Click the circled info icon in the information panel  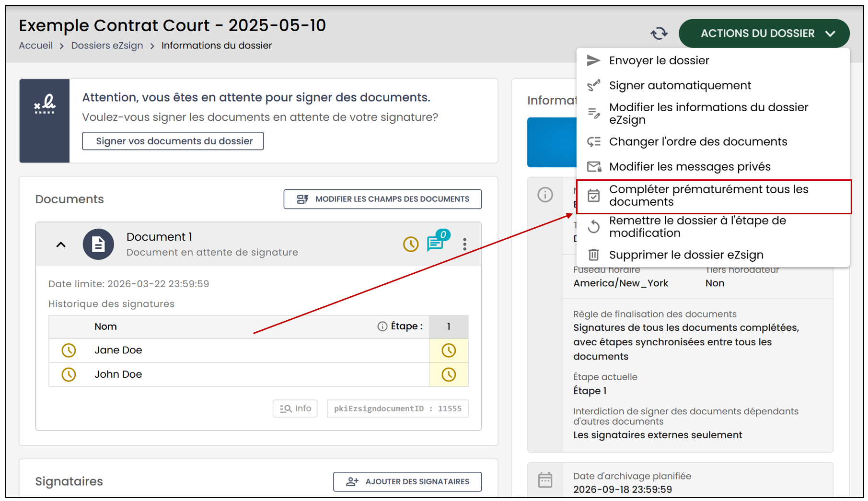pyautogui.click(x=545, y=195)
